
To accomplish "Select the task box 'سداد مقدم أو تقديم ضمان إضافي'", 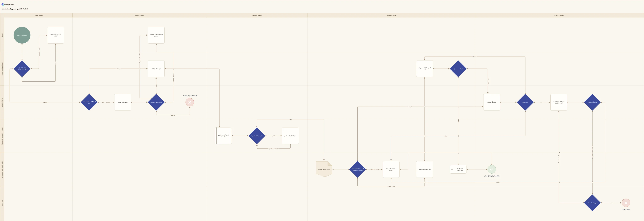I will pyautogui.click(x=156, y=35).
